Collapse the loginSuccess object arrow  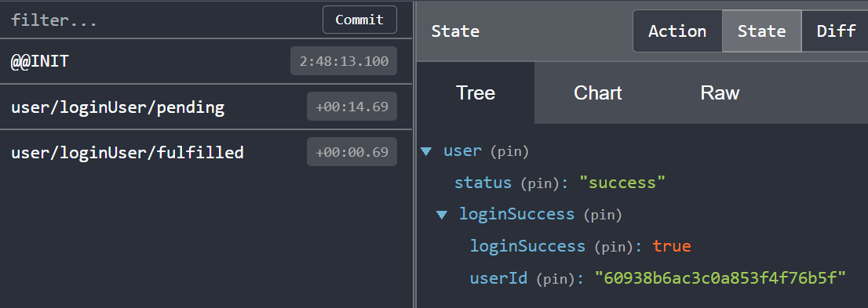click(441, 215)
